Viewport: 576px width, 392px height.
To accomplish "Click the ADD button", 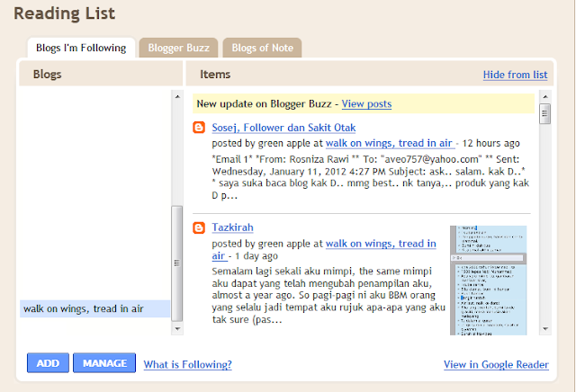I will coord(48,363).
